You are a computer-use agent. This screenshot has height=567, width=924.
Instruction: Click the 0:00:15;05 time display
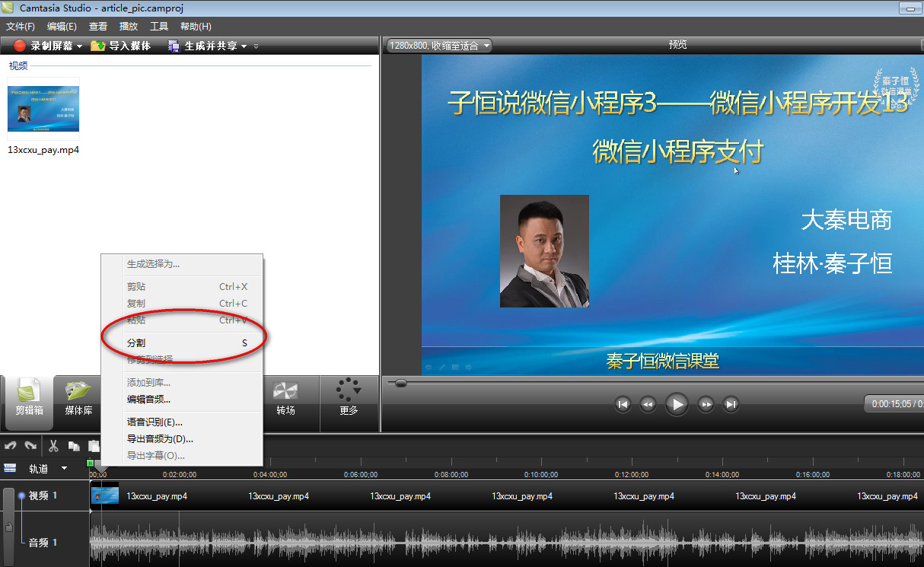point(894,404)
